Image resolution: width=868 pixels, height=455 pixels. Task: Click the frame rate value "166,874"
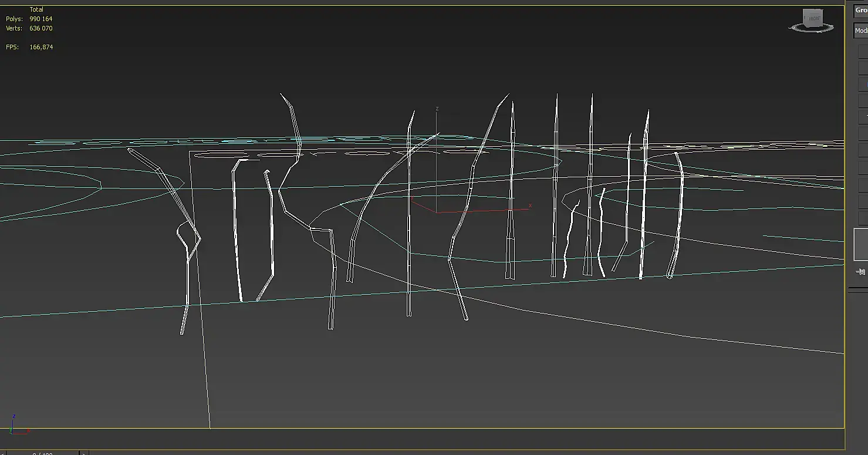(x=41, y=47)
